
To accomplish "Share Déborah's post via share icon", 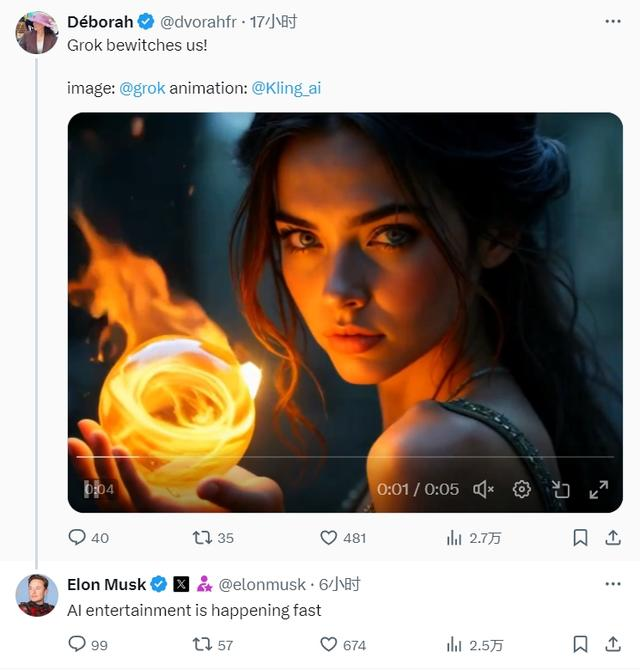I will click(613, 538).
